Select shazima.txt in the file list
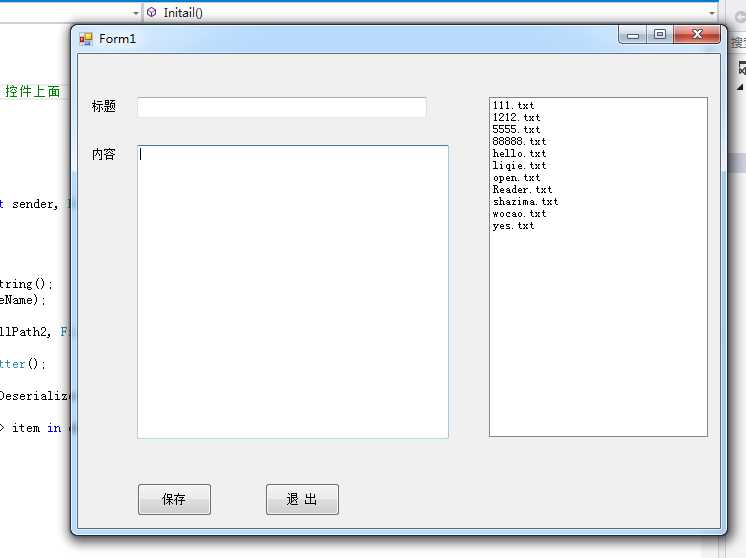 pyautogui.click(x=525, y=202)
